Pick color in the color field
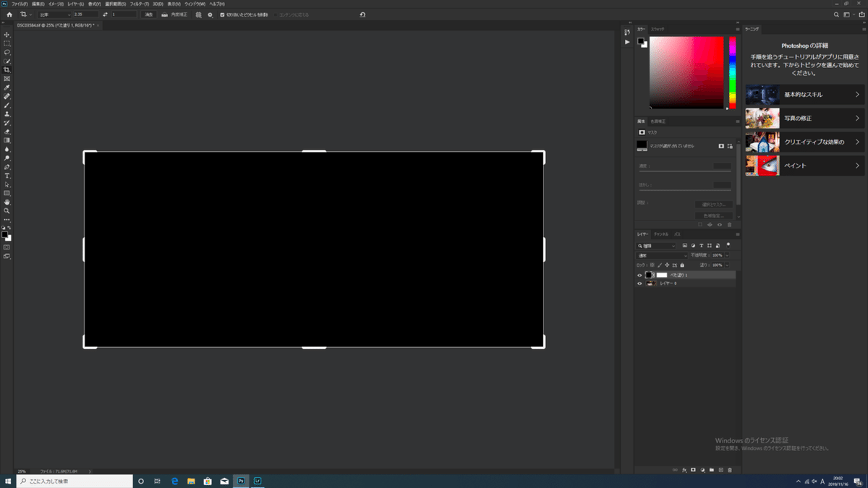Viewport: 868px width, 488px height. [x=686, y=72]
